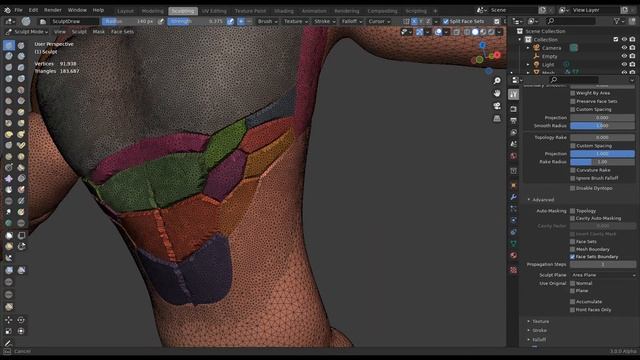
Task: Open the Sculpt Mode selector dropdown
Action: coord(27,31)
